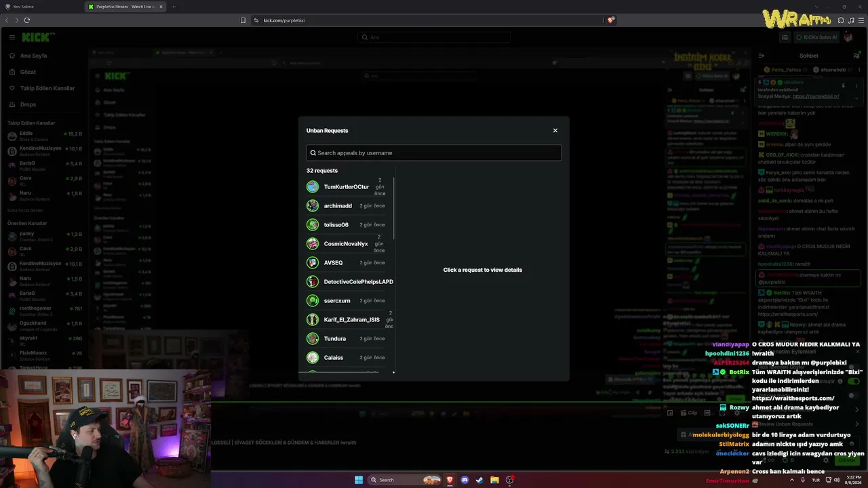
Task: Switch to the Yeni Sekme tab
Action: tap(41, 7)
